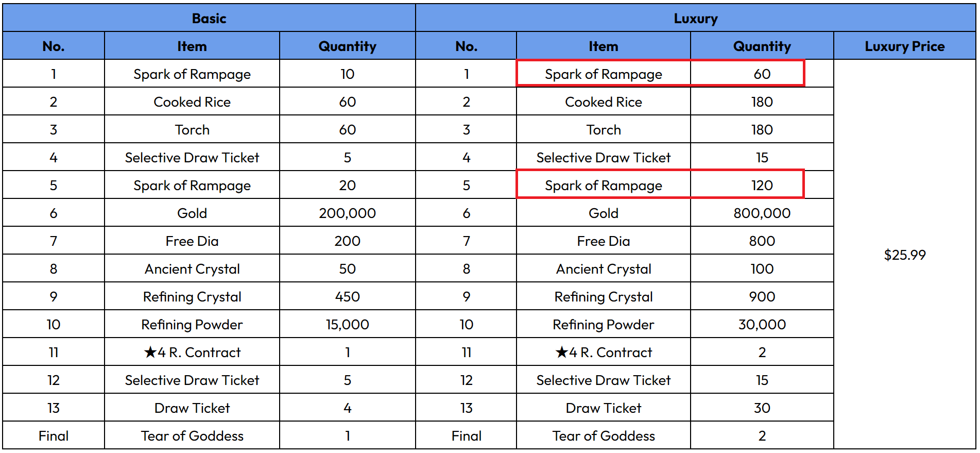
Task: Select the highlighted Spark of Rampage 60 row
Action: (x=660, y=73)
